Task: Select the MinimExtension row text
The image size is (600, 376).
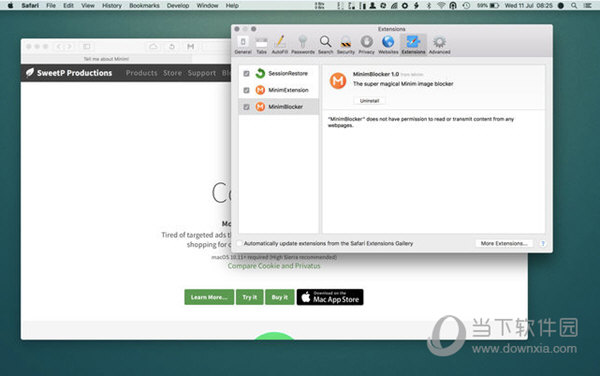Action: [x=288, y=90]
